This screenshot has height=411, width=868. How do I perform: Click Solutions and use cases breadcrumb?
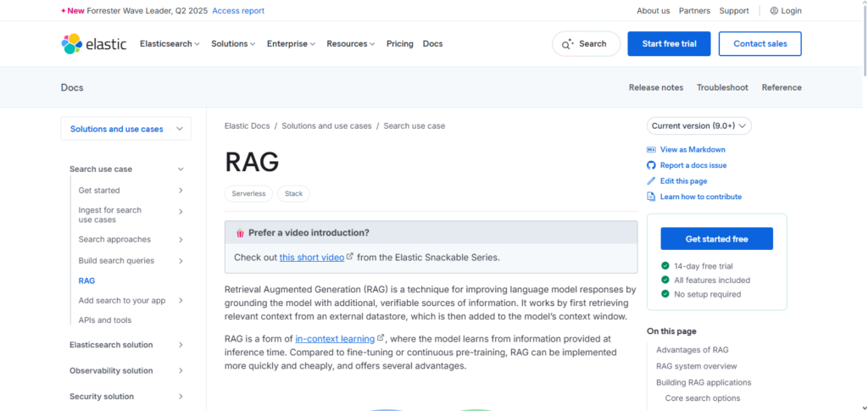326,125
